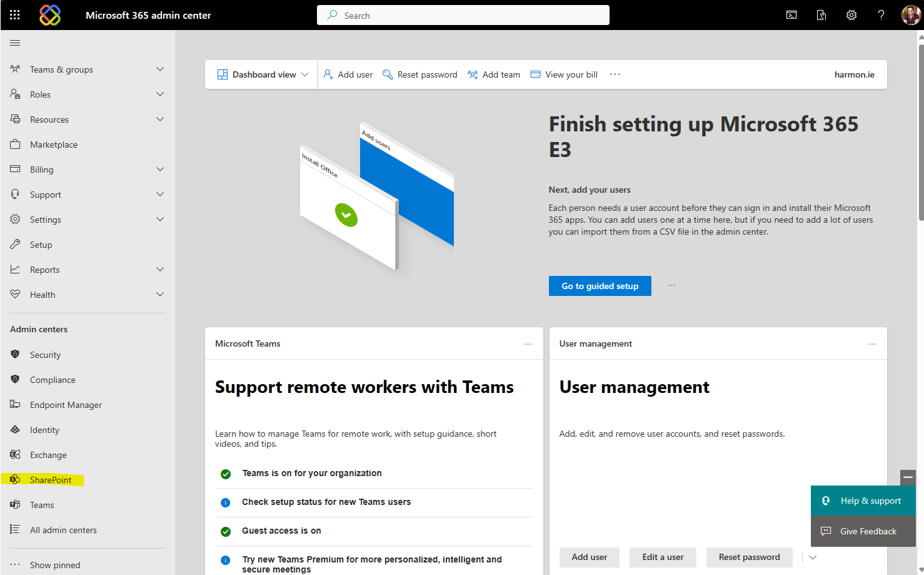This screenshot has width=924, height=575.
Task: Click the Endpoint Manager icon
Action: 15,404
